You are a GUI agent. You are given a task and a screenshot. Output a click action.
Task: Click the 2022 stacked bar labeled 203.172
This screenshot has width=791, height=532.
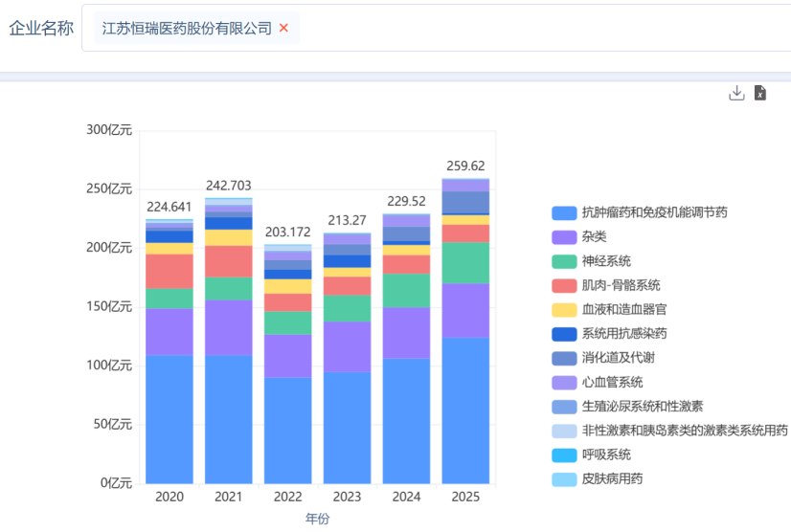288,365
